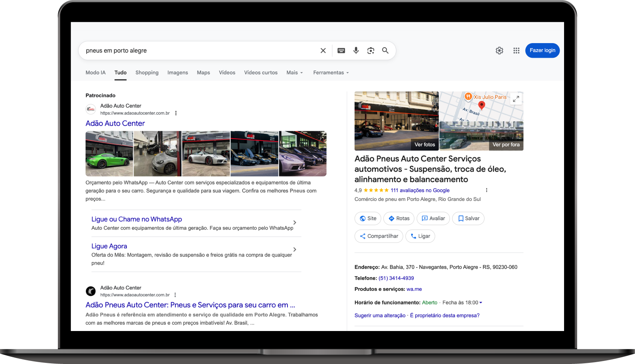Start voice search with the microphone icon

[356, 51]
